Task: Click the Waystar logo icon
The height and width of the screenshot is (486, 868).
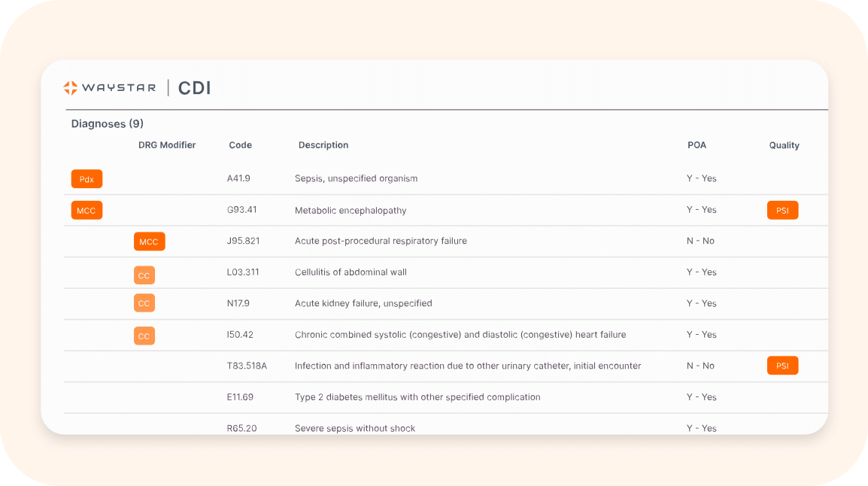Action: click(x=70, y=88)
